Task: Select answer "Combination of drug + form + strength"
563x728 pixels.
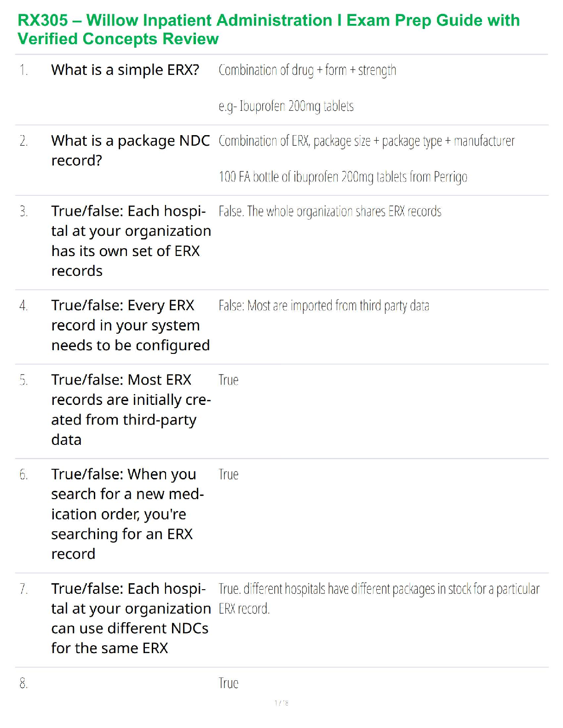Action: pos(307,70)
